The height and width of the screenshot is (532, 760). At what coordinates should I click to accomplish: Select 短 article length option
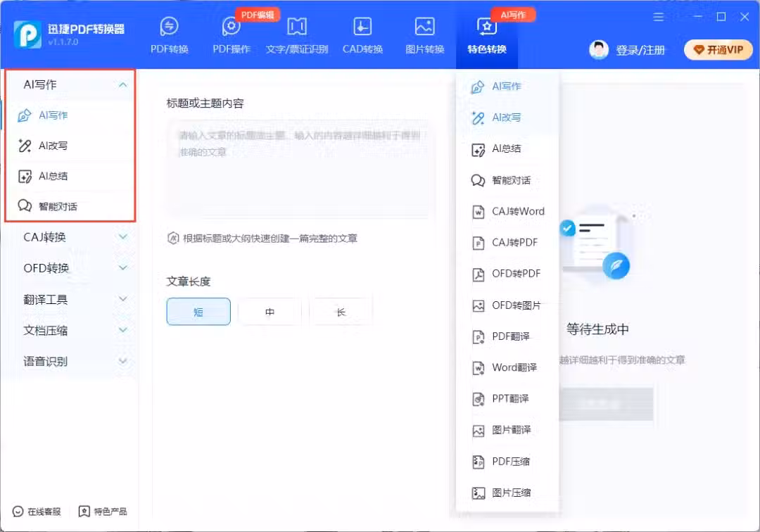pyautogui.click(x=198, y=312)
